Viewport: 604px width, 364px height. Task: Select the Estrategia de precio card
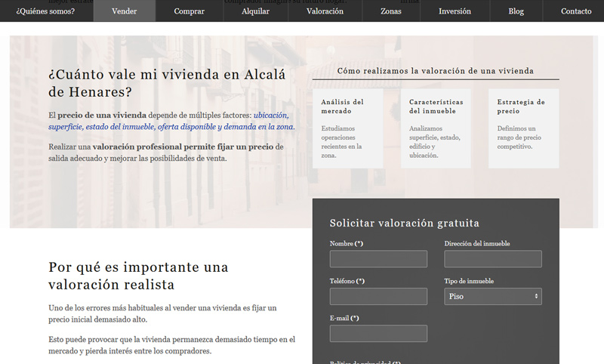tap(523, 128)
